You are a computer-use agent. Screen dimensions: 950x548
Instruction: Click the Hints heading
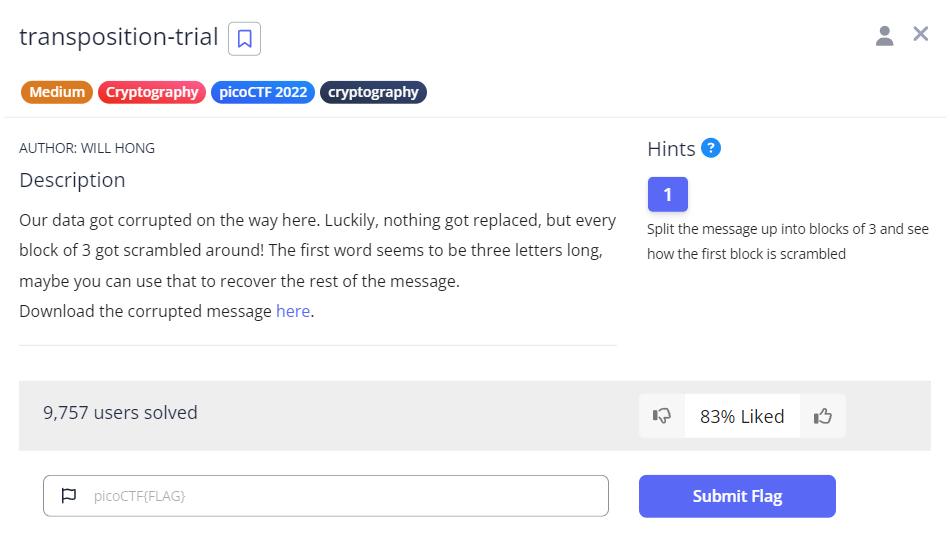tap(671, 149)
